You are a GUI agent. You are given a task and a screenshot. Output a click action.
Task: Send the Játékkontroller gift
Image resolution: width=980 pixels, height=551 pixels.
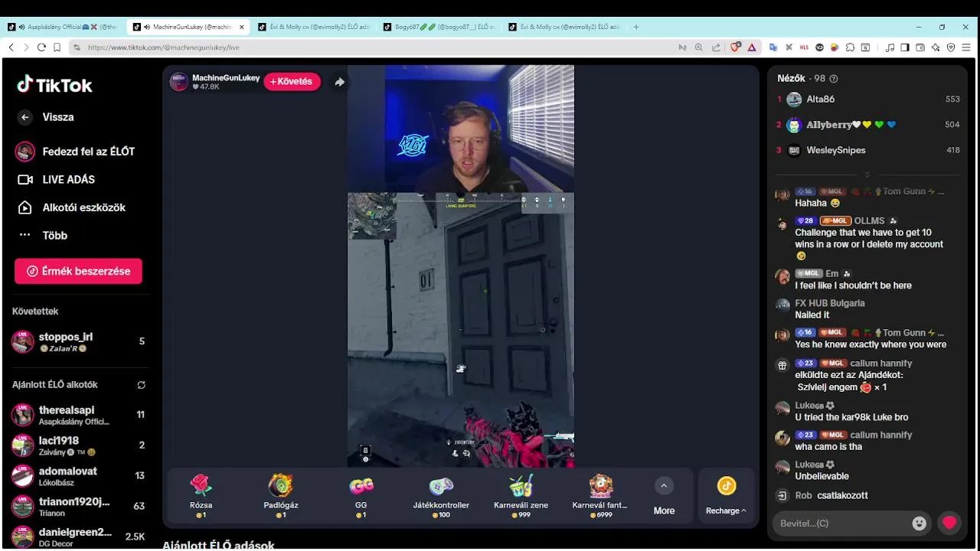[x=441, y=496]
